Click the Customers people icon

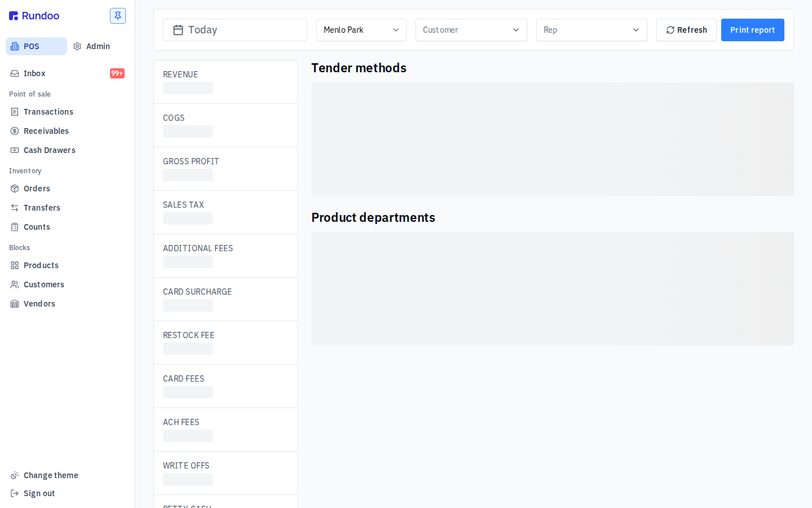tap(15, 284)
